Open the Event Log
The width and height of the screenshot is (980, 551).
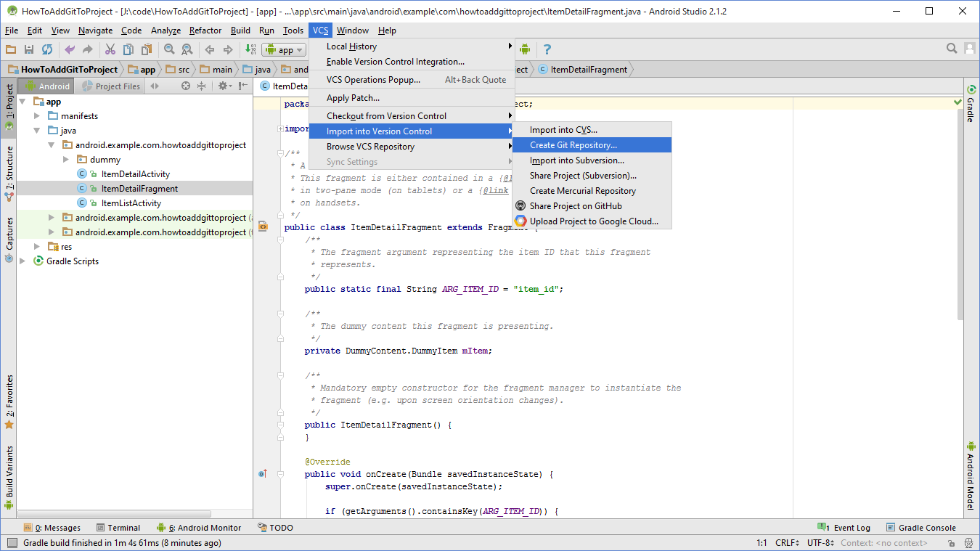click(844, 528)
